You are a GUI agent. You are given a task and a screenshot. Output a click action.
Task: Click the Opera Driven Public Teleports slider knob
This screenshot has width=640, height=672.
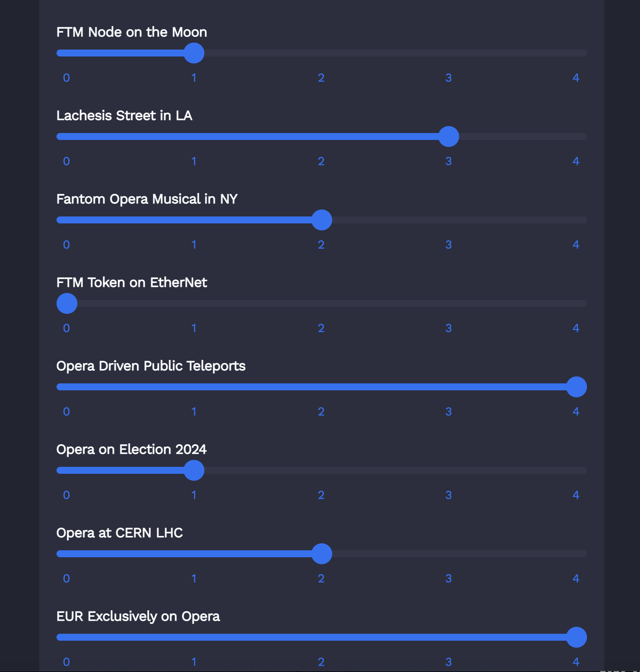point(577,386)
